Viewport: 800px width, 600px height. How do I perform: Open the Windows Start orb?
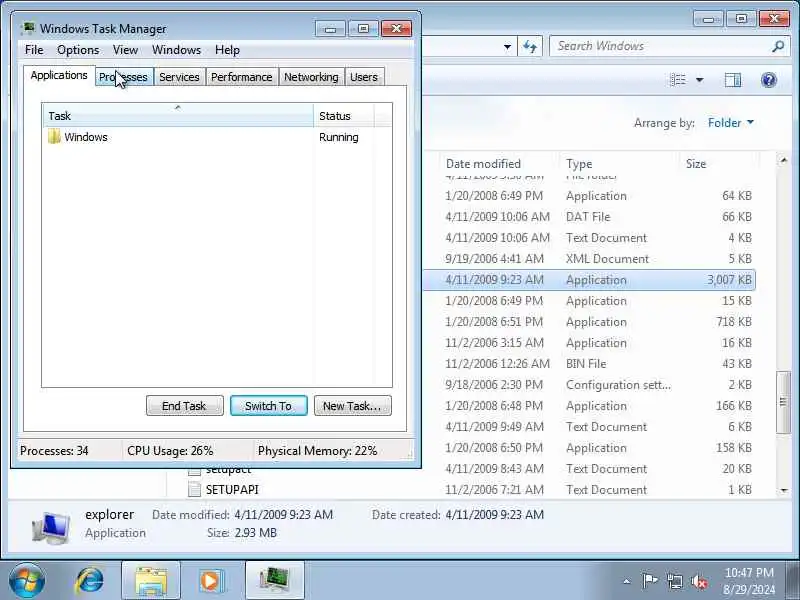[x=27, y=581]
